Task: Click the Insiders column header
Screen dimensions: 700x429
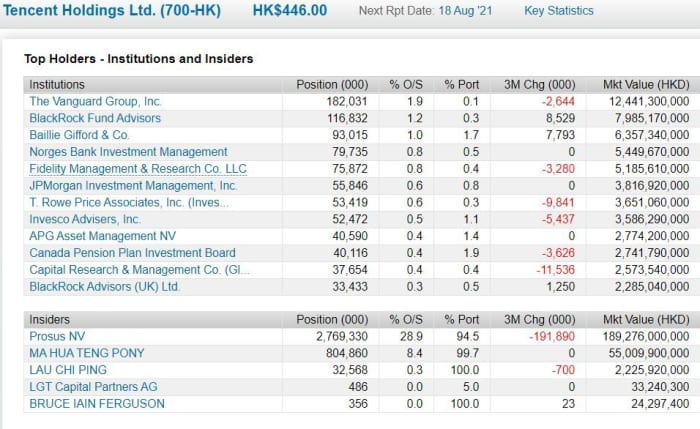Action: point(49,320)
